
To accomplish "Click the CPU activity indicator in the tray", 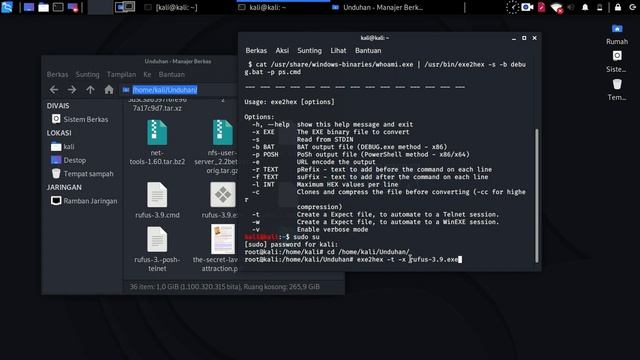I will point(512,7).
